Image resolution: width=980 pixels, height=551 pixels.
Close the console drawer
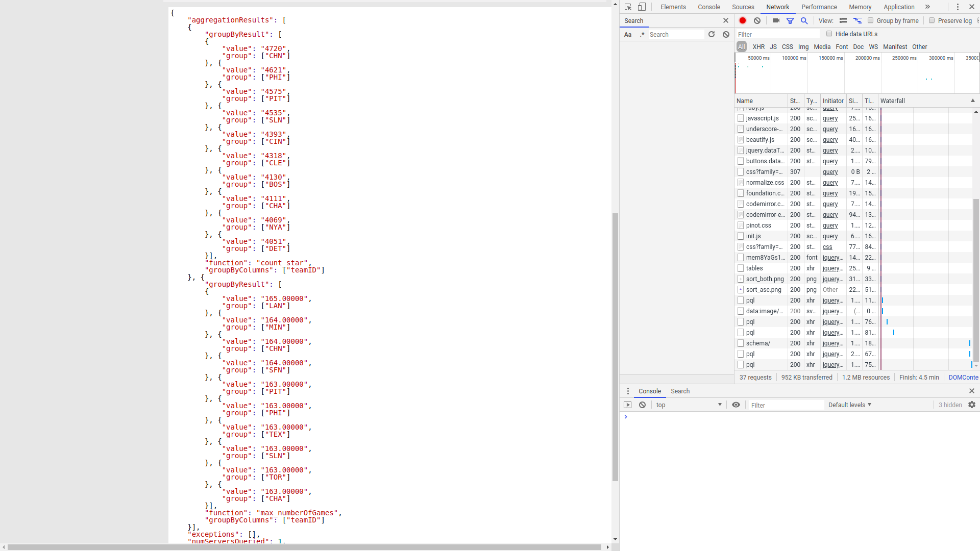(972, 391)
